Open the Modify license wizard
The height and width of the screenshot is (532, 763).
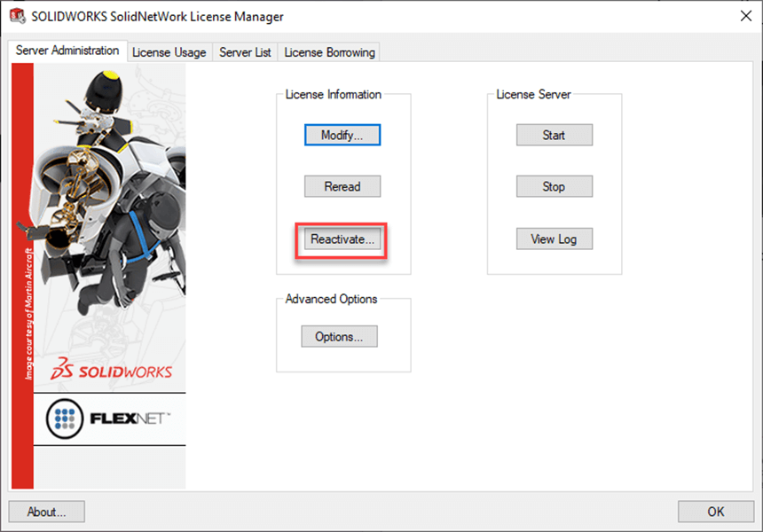pos(342,135)
